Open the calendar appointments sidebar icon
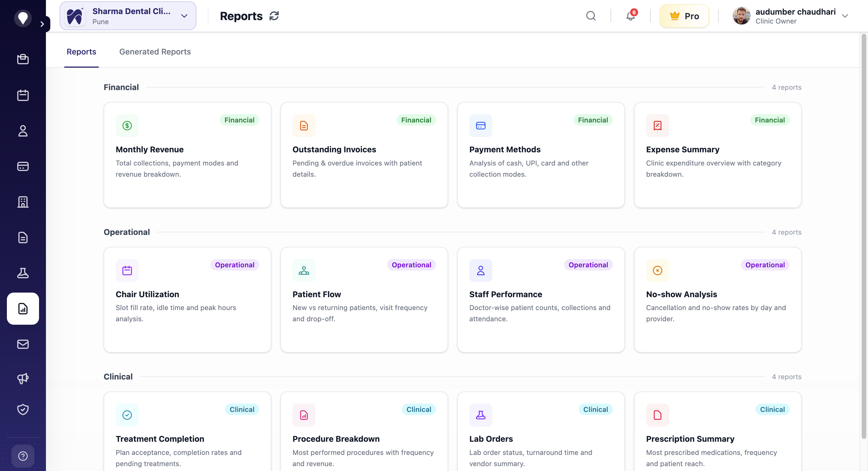Image resolution: width=868 pixels, height=471 pixels. (23, 95)
